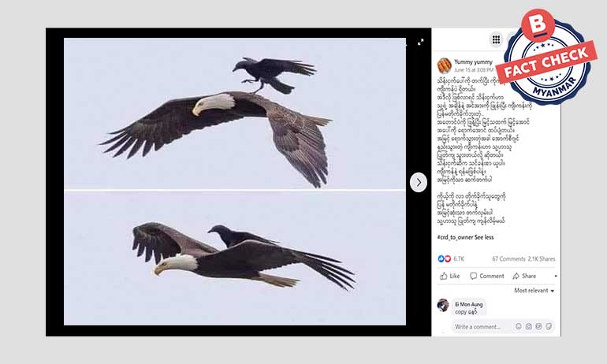
Task: Expand the Most relevant comment sorting dropdown
Action: coord(534,291)
